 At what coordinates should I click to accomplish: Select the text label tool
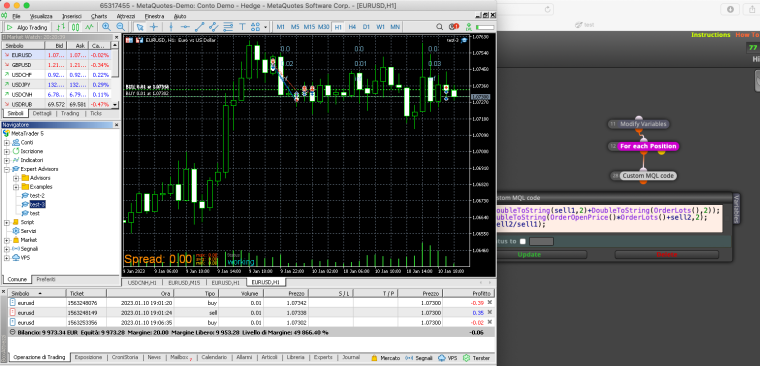pyautogui.click(x=242, y=27)
